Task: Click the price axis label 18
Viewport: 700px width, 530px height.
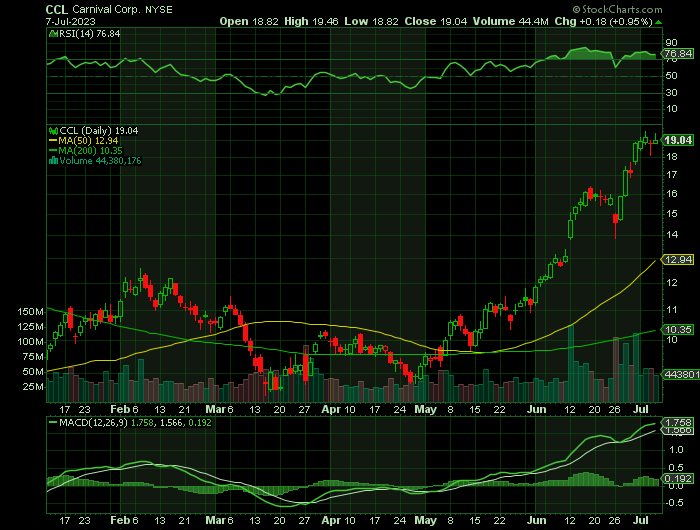Action: click(671, 157)
